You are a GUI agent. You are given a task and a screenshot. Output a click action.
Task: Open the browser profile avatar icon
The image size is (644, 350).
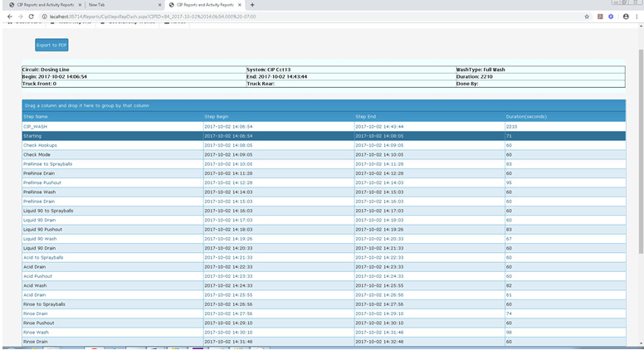pos(626,16)
